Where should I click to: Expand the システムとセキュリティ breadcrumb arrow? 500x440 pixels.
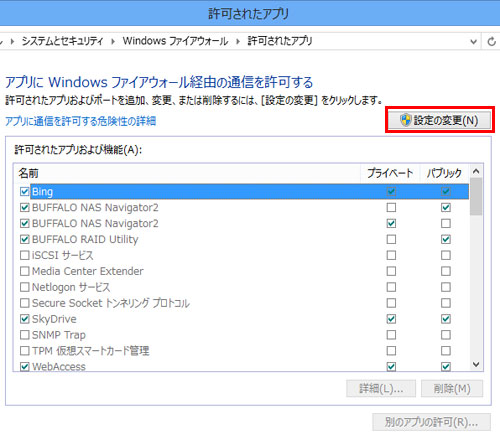tap(113, 41)
